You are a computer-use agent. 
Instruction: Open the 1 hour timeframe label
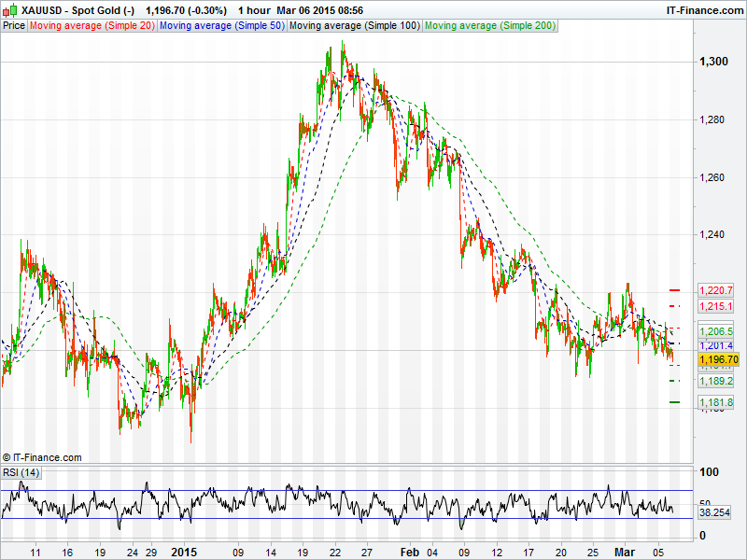coord(252,9)
